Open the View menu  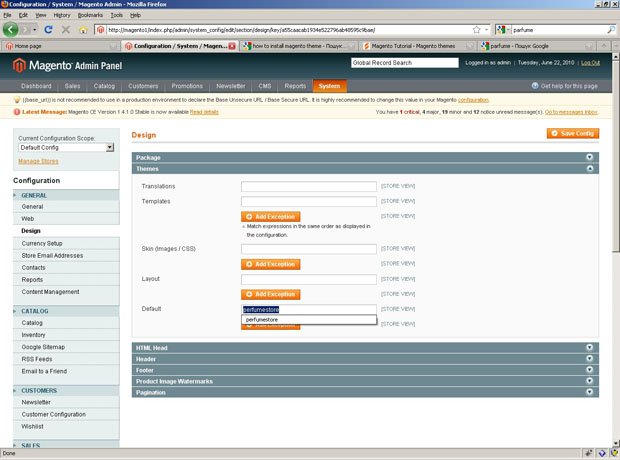click(x=41, y=15)
